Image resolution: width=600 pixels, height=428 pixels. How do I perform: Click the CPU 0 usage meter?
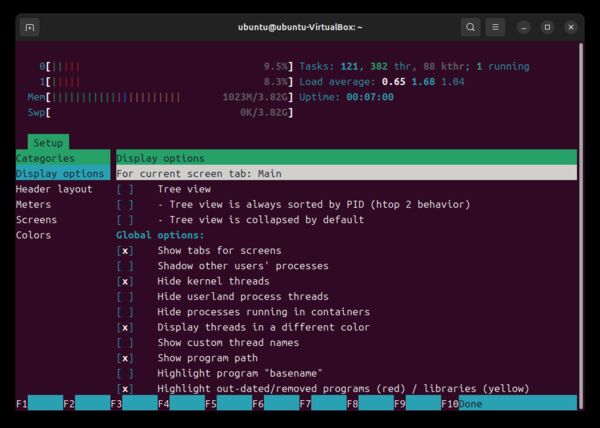click(166, 67)
